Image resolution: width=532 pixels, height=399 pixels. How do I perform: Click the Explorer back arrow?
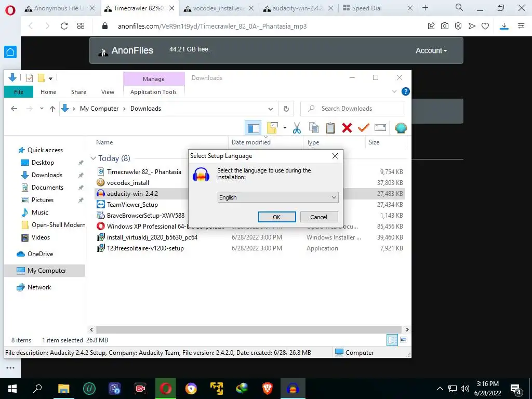(x=14, y=109)
